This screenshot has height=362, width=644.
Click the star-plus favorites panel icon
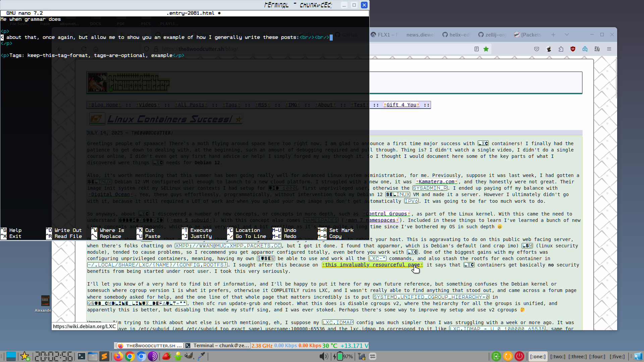click(25, 356)
